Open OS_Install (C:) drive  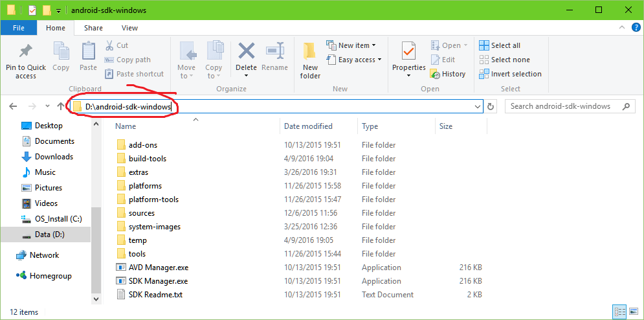click(58, 219)
